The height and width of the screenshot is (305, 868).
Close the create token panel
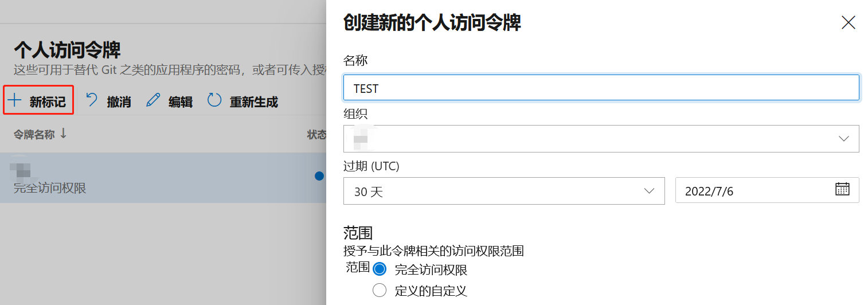coord(848,22)
